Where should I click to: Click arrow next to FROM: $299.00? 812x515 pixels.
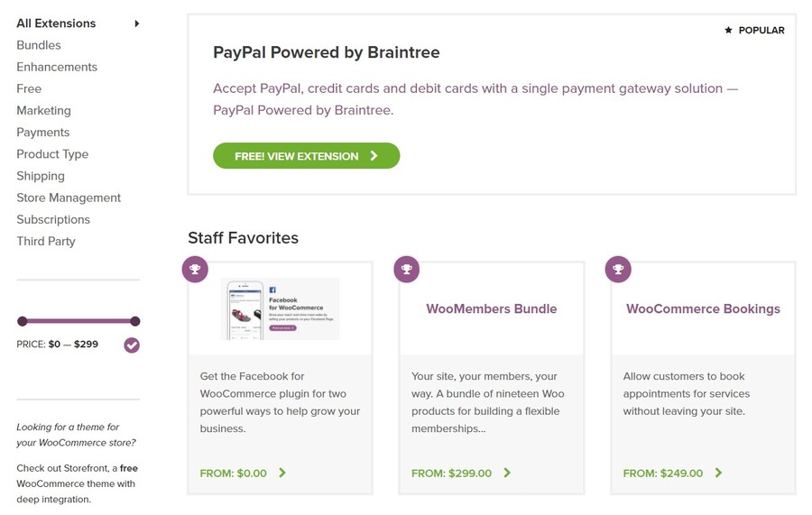tap(507, 473)
